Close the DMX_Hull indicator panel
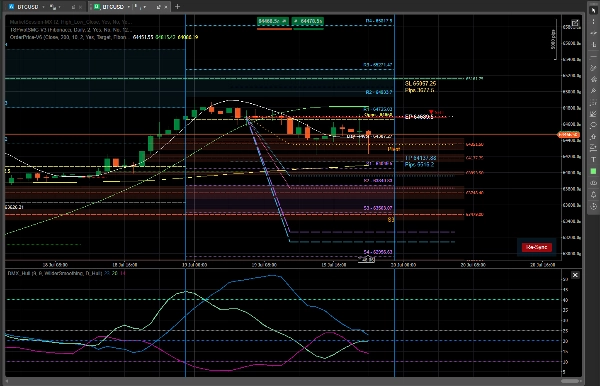600x386 pixels. [575, 275]
